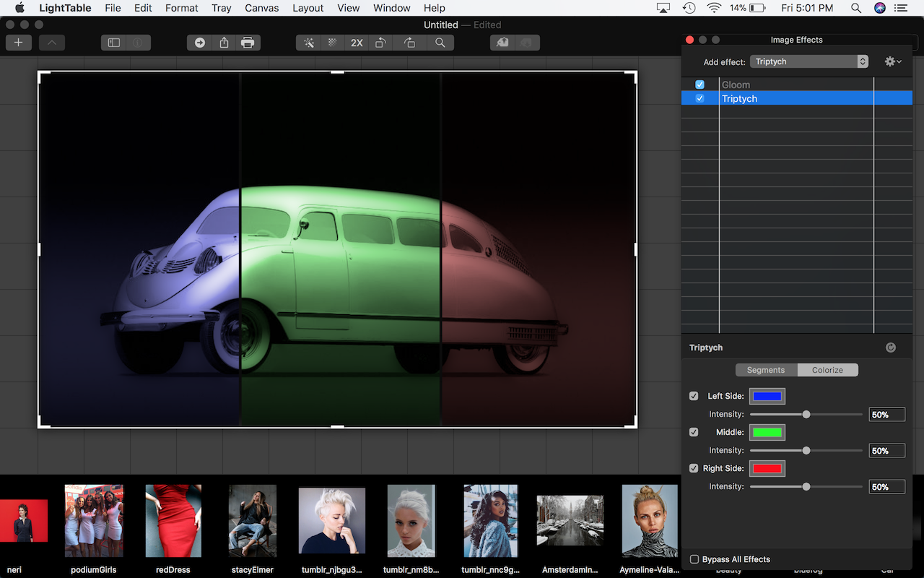Click the share icon in the toolbar
The image size is (924, 578).
tap(224, 43)
